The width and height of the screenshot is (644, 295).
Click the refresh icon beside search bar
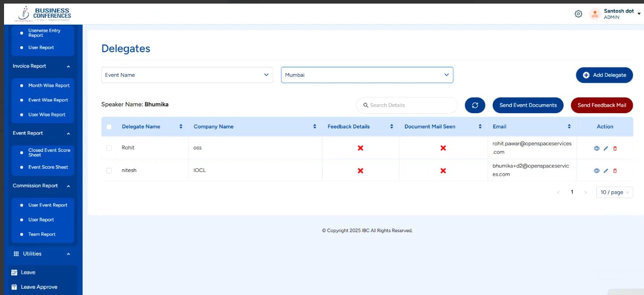pos(475,105)
